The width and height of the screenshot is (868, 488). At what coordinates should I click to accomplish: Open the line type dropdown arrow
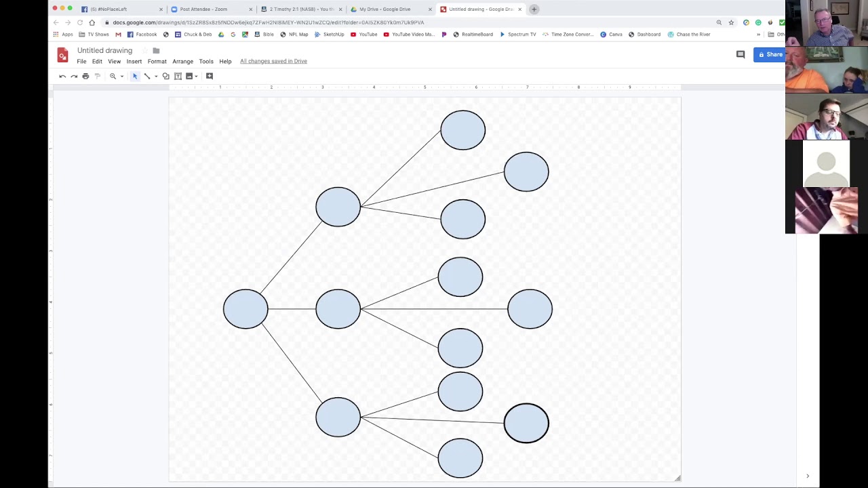click(x=156, y=76)
